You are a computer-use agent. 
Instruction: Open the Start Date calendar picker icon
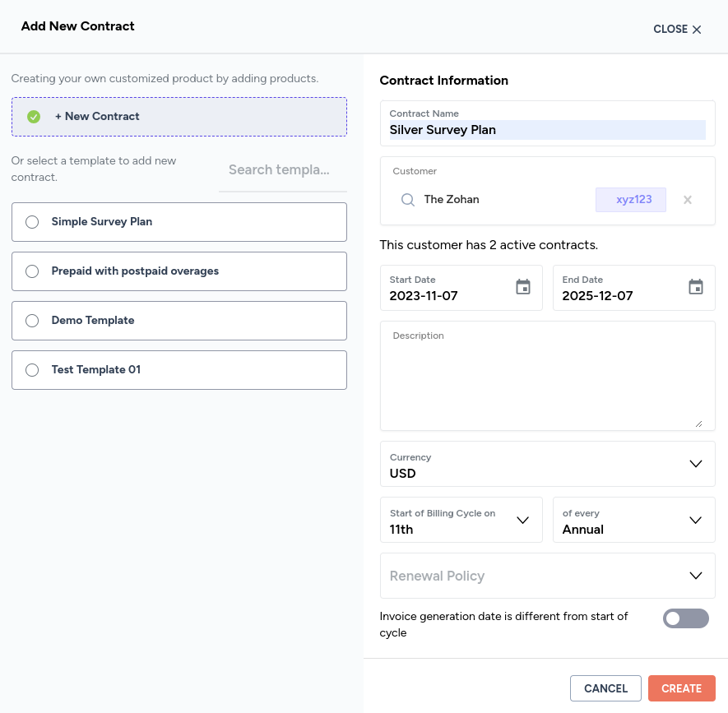coord(523,287)
